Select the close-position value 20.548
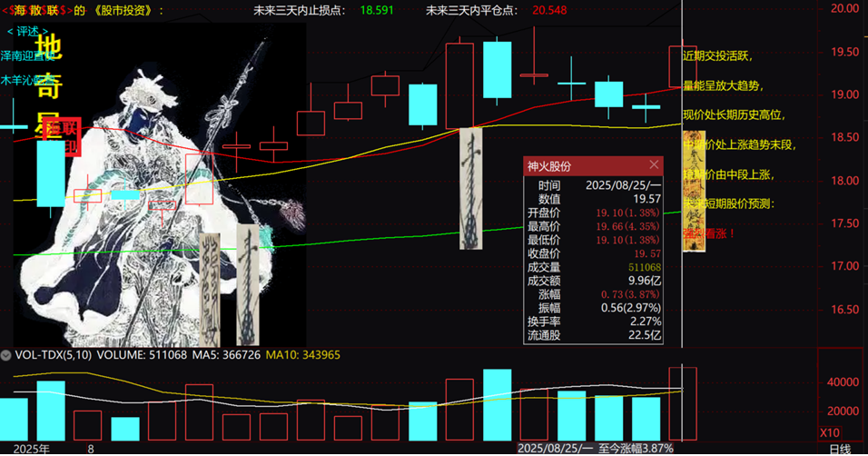The height and width of the screenshot is (456, 868). point(549,10)
